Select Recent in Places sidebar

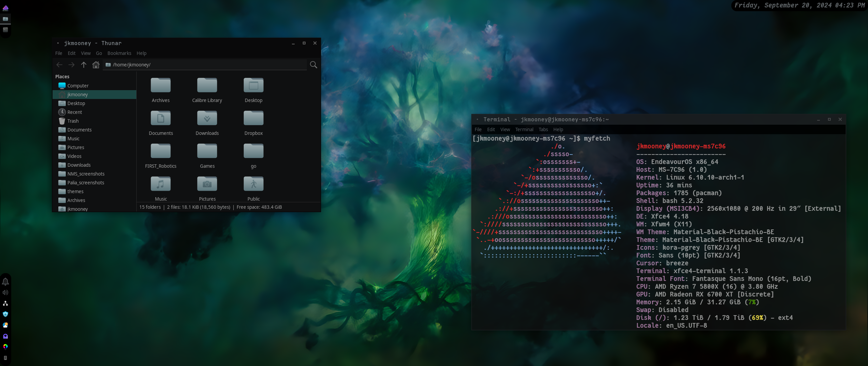point(94,112)
